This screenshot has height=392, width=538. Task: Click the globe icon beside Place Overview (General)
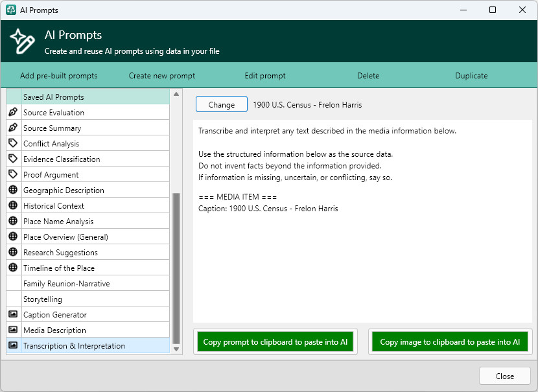[x=13, y=236]
